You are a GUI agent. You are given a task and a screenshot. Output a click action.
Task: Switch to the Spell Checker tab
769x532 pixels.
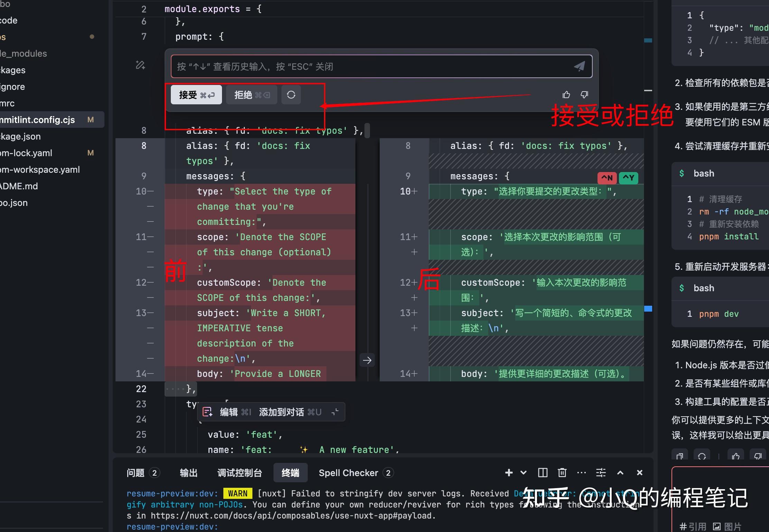(349, 473)
